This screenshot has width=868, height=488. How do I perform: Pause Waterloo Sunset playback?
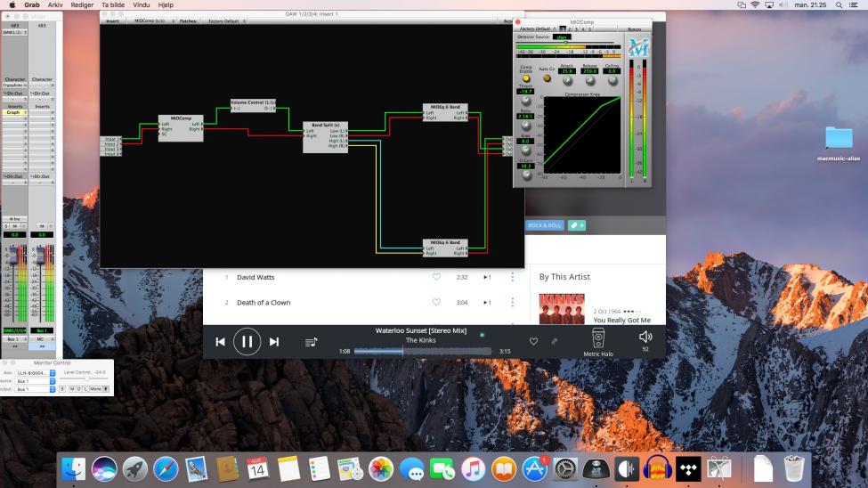[247, 342]
